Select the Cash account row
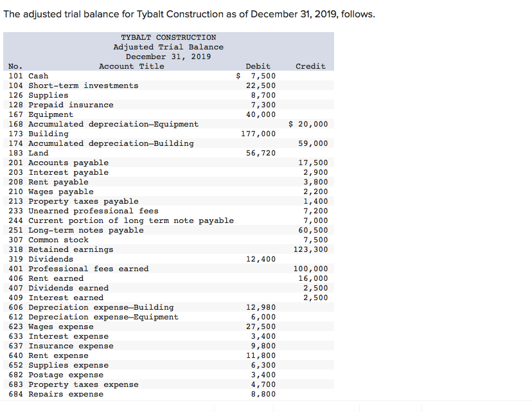This screenshot has width=532, height=412. pos(39,76)
